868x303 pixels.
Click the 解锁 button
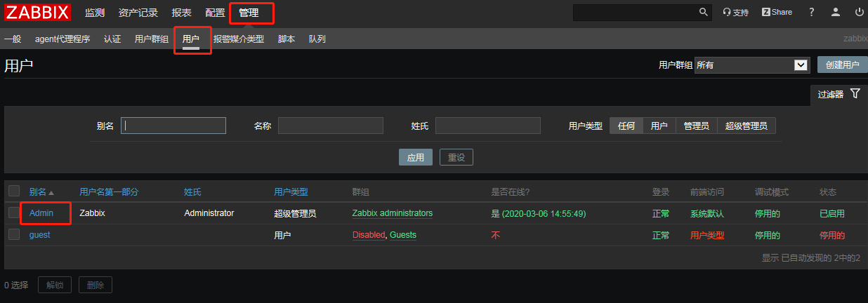coord(54,285)
